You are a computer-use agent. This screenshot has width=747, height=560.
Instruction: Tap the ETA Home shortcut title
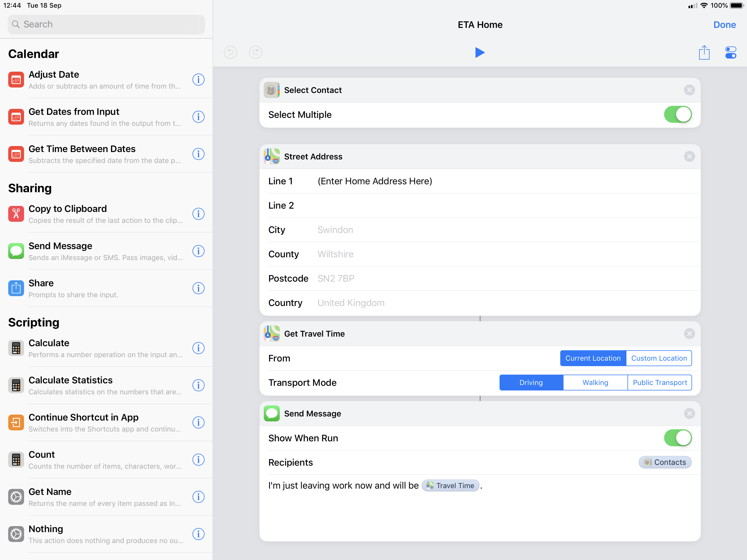480,25
